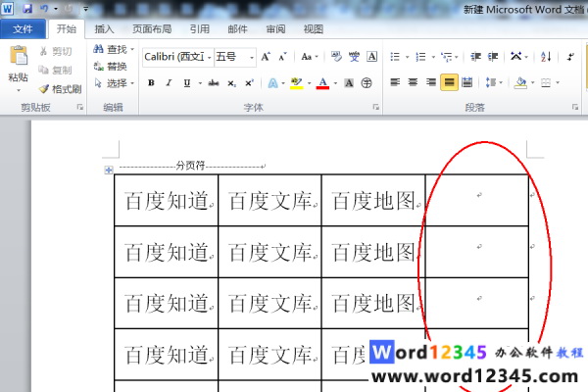Click the Character Shading icon

[x=349, y=83]
